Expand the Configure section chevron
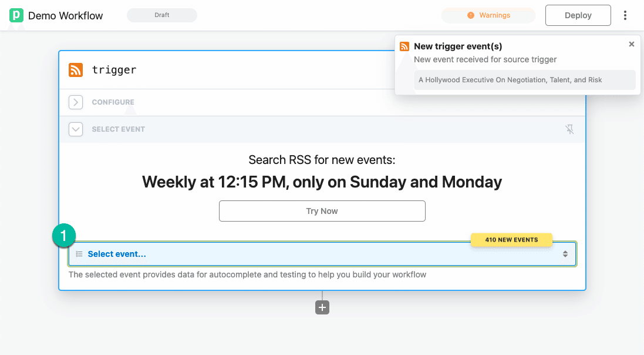The width and height of the screenshot is (644, 355). 76,102
